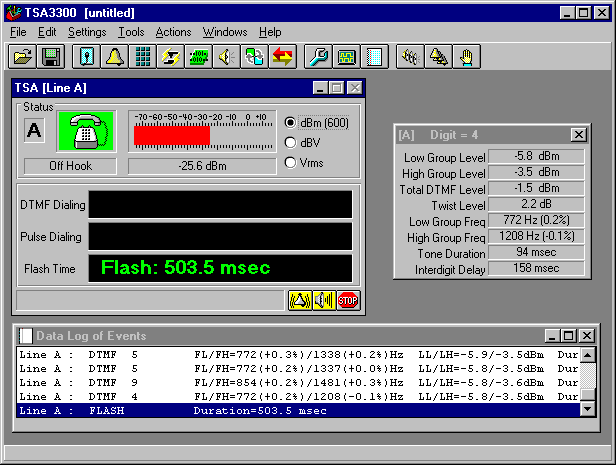Click the Total DTMF Level -1.5 dBm value
616x465 pixels.
(x=536, y=189)
